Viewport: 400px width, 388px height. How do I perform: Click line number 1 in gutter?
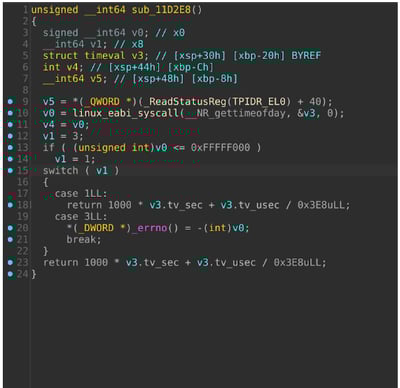25,10
